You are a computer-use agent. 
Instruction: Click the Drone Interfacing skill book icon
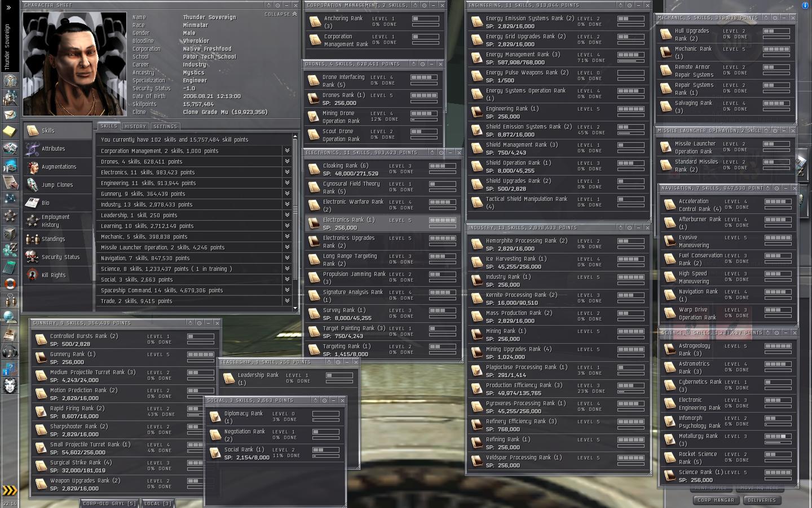point(314,81)
